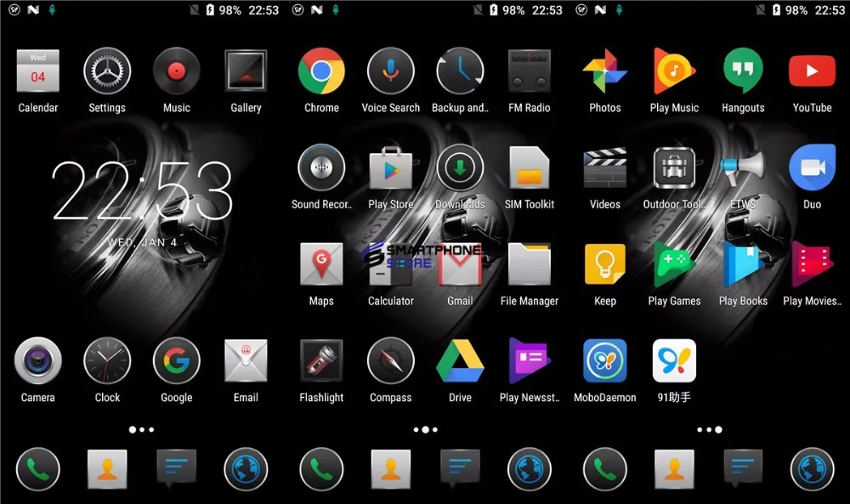The width and height of the screenshot is (850, 504).
Task: Open the Downloads app
Action: point(460,167)
